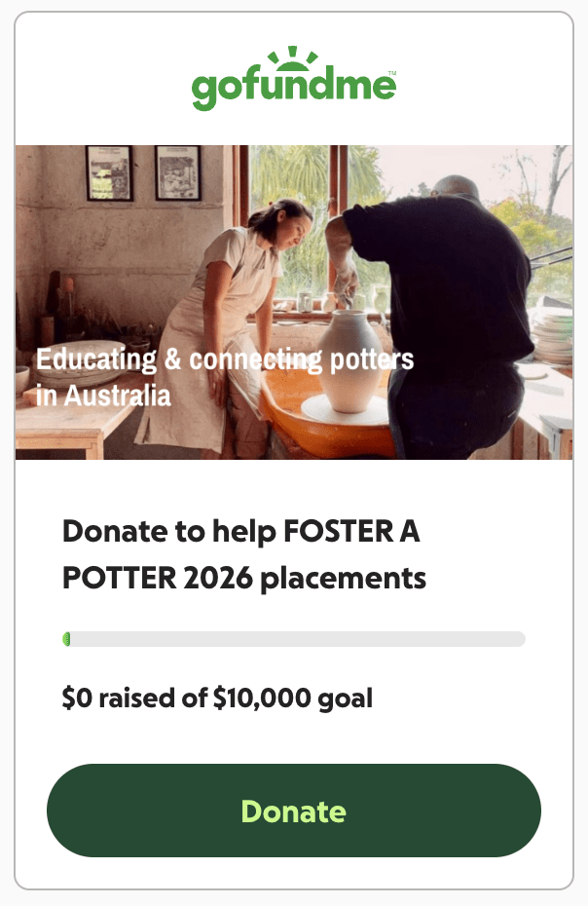
Task: Click the "Educating & connecting potters" caption
Action: coord(225,359)
